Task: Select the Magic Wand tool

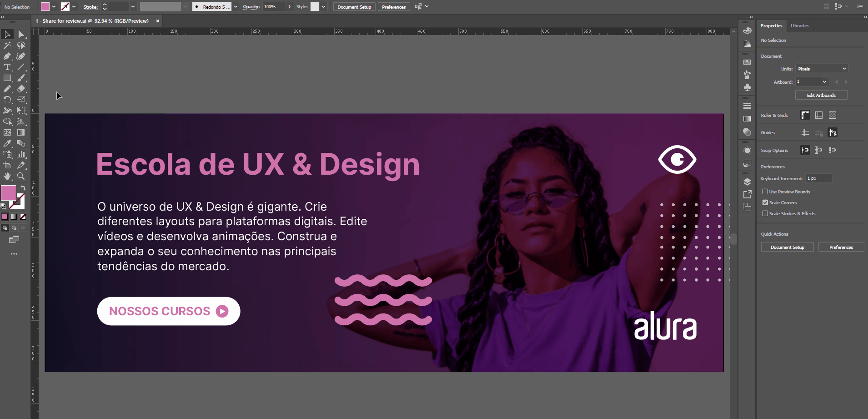Action: pos(7,45)
